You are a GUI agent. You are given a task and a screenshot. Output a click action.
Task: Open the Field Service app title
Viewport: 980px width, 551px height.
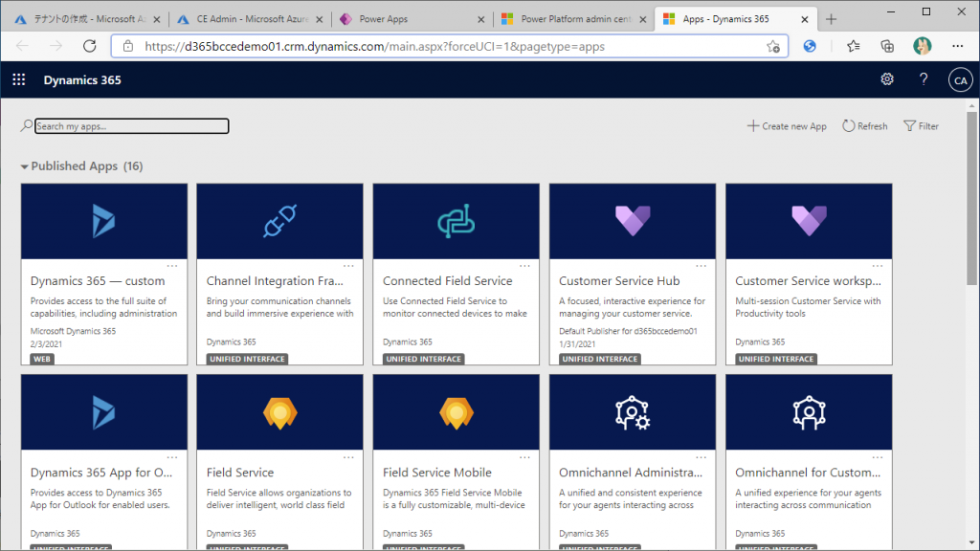pyautogui.click(x=240, y=473)
